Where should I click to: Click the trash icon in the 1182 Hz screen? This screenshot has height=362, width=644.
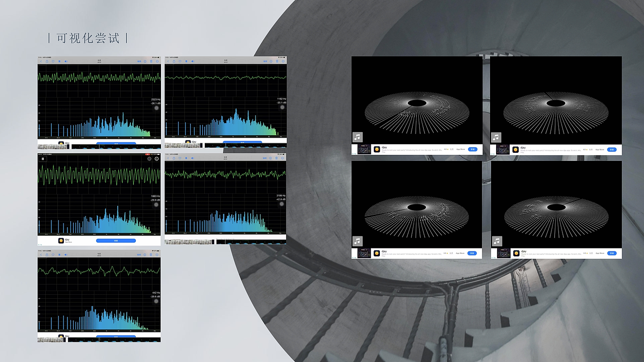pyautogui.click(x=277, y=61)
